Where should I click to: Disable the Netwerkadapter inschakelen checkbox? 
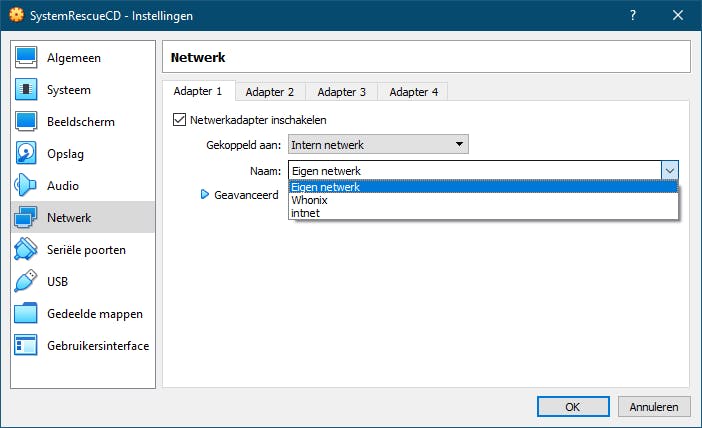[x=180, y=120]
